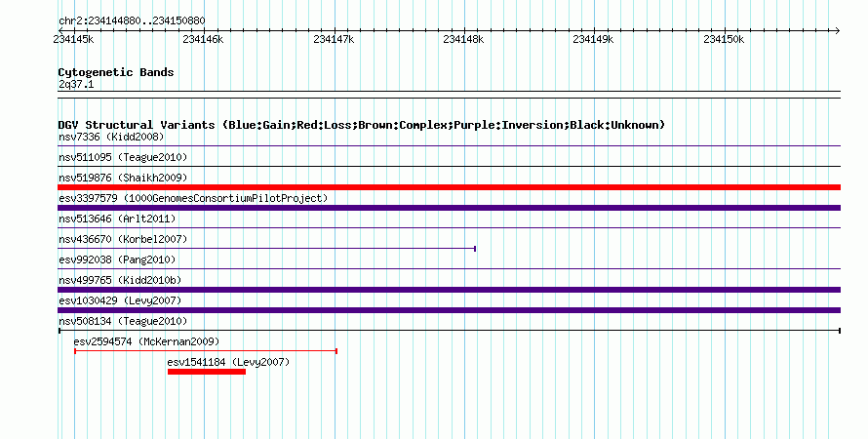Click the thin purple nsv7336 line
868x439 pixels.
(x=449, y=146)
